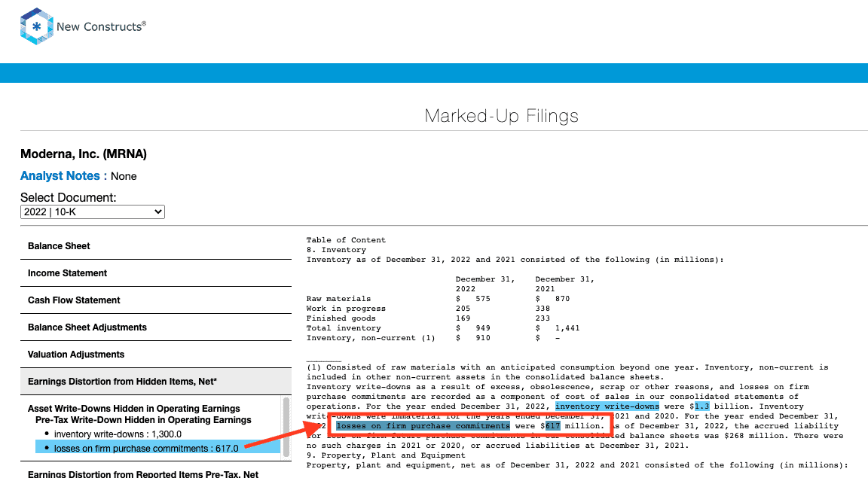The height and width of the screenshot is (478, 868).
Task: Click the 1,441 total inventory 2021 value
Action: coord(567,328)
